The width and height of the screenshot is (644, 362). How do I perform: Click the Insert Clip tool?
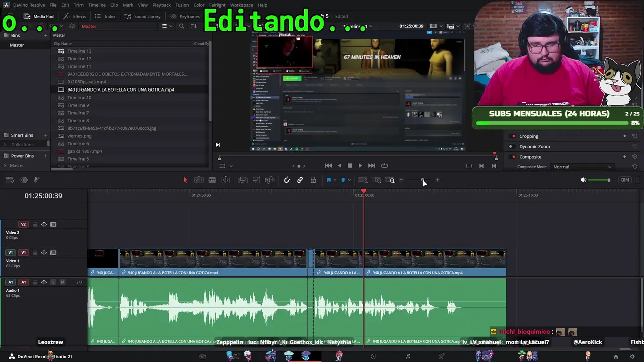click(x=243, y=180)
